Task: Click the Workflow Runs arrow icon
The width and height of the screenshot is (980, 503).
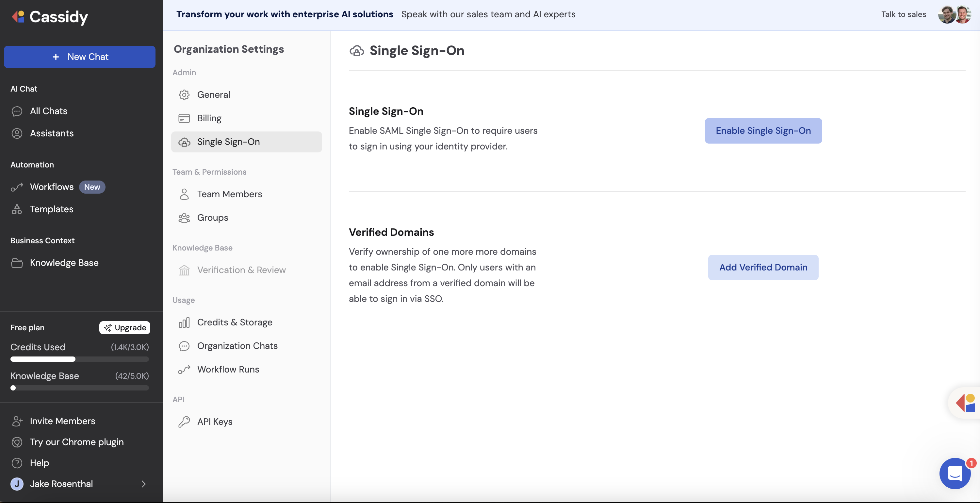Action: click(x=185, y=369)
